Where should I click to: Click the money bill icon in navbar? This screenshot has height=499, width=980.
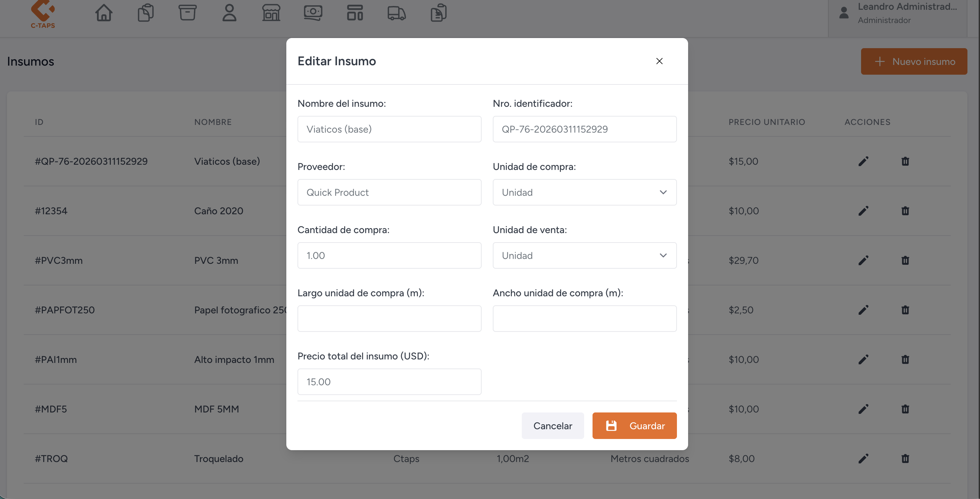click(x=313, y=13)
